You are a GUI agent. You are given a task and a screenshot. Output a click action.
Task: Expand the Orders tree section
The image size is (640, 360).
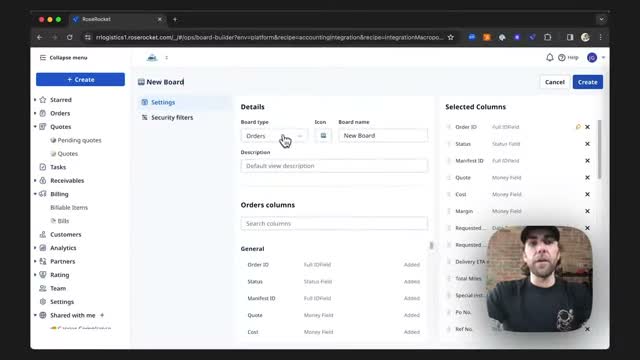coord(35,113)
